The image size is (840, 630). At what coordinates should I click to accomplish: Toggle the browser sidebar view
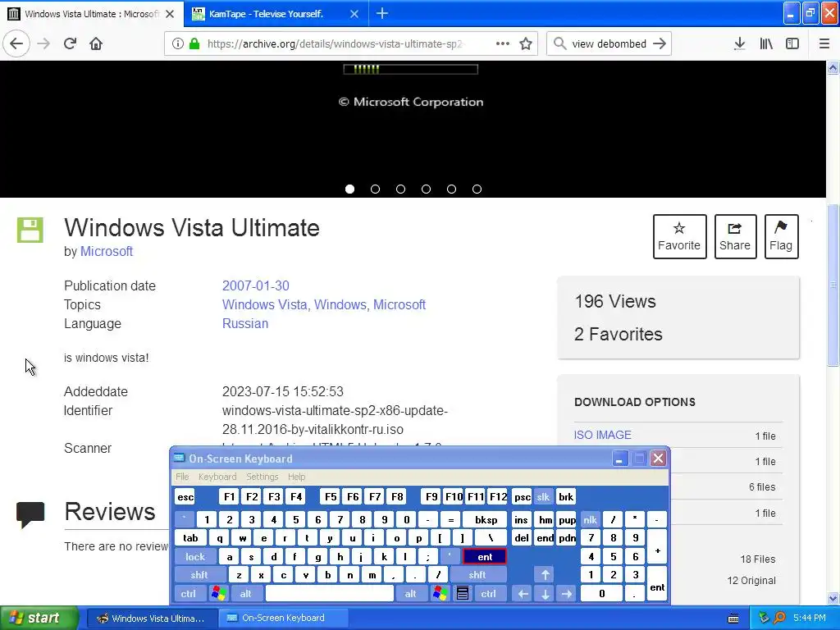[x=792, y=43]
